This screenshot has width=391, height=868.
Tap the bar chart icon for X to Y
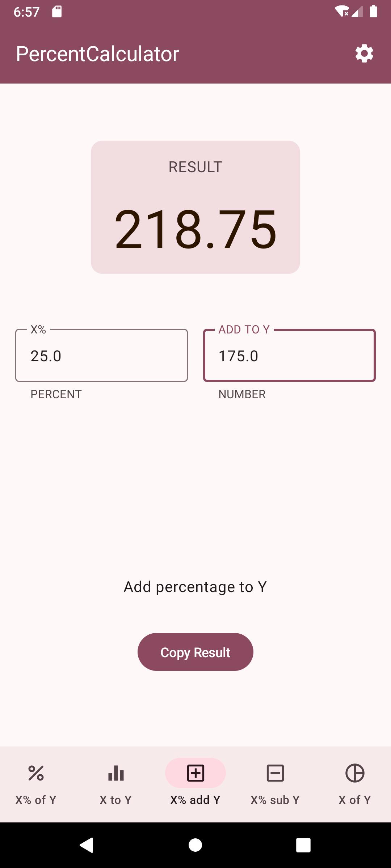tap(116, 773)
